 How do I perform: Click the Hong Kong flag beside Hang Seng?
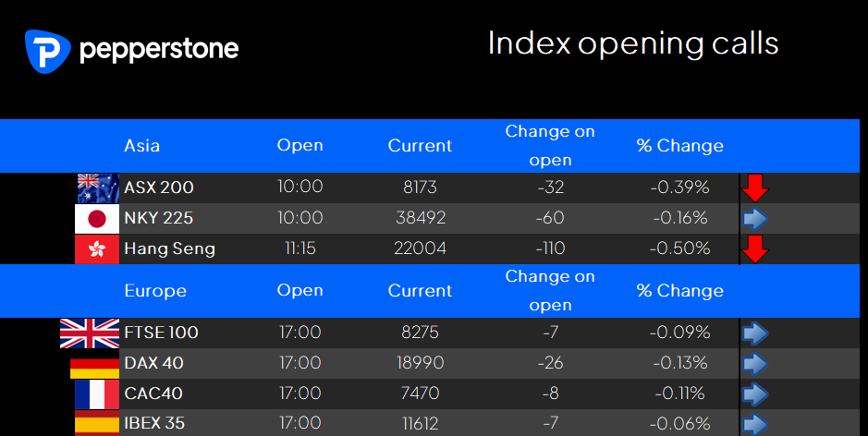pyautogui.click(x=97, y=249)
